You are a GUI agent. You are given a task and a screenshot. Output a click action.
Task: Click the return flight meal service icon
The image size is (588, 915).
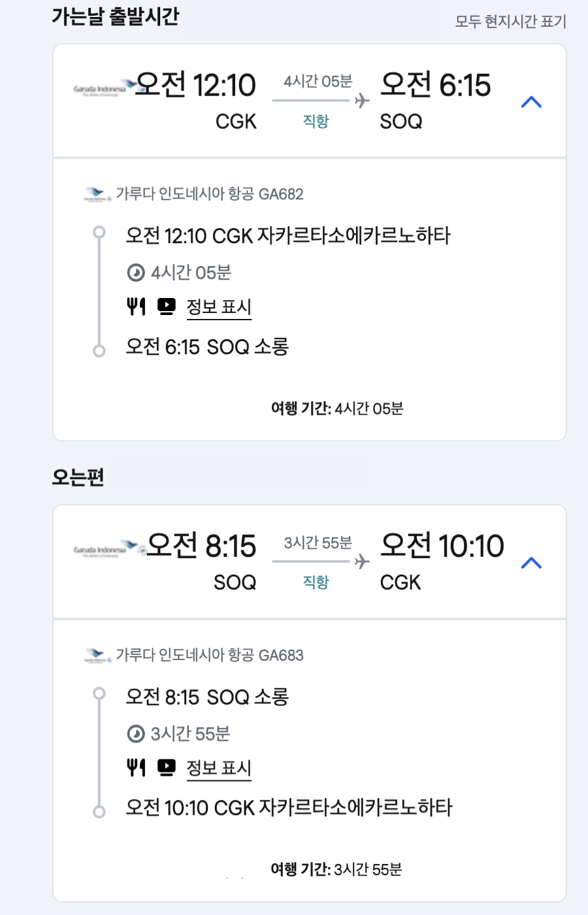[x=136, y=767]
